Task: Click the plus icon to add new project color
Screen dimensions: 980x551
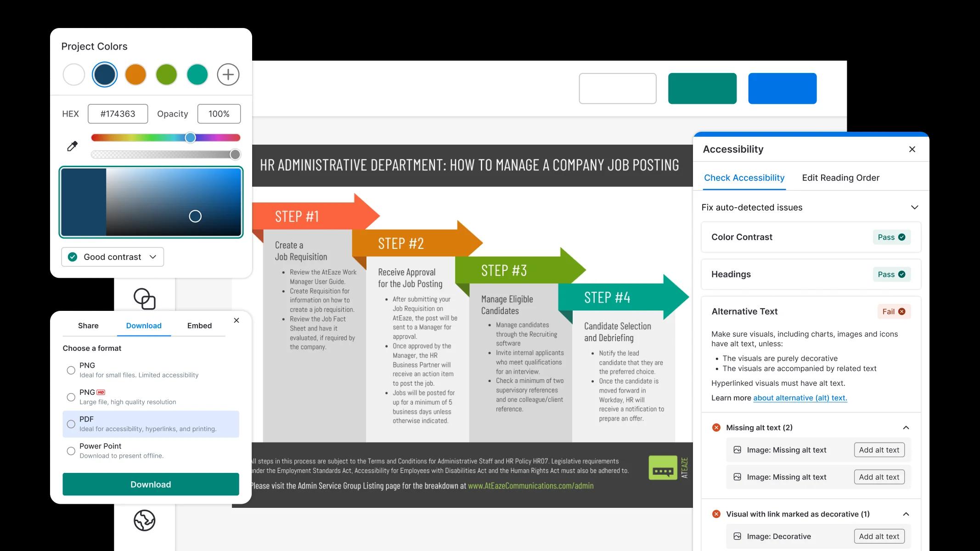Action: [x=228, y=74]
